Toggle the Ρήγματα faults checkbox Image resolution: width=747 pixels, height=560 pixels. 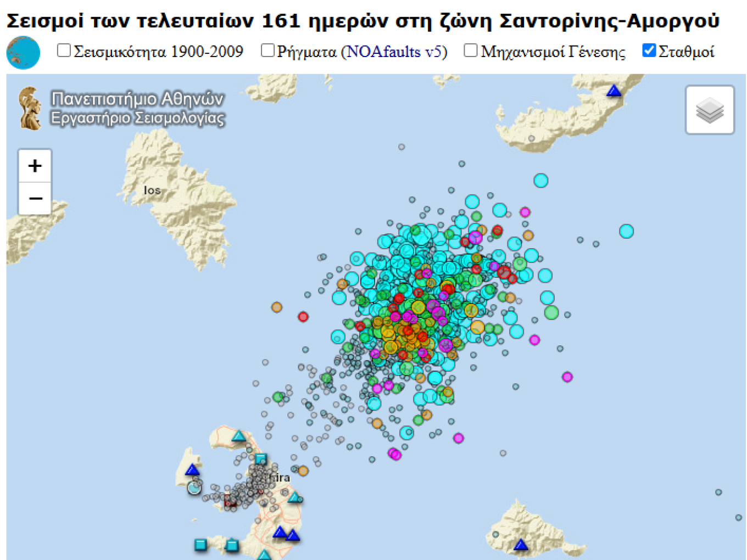(x=267, y=51)
